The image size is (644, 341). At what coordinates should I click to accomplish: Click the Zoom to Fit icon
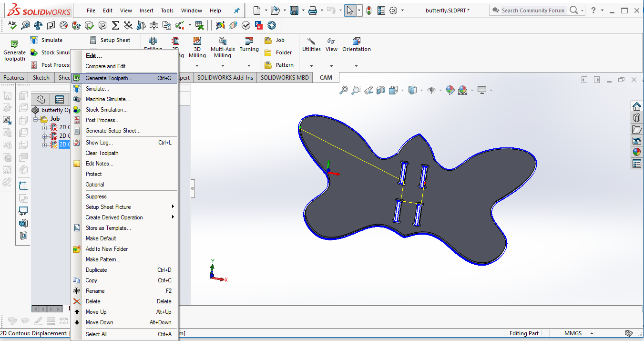(x=343, y=90)
